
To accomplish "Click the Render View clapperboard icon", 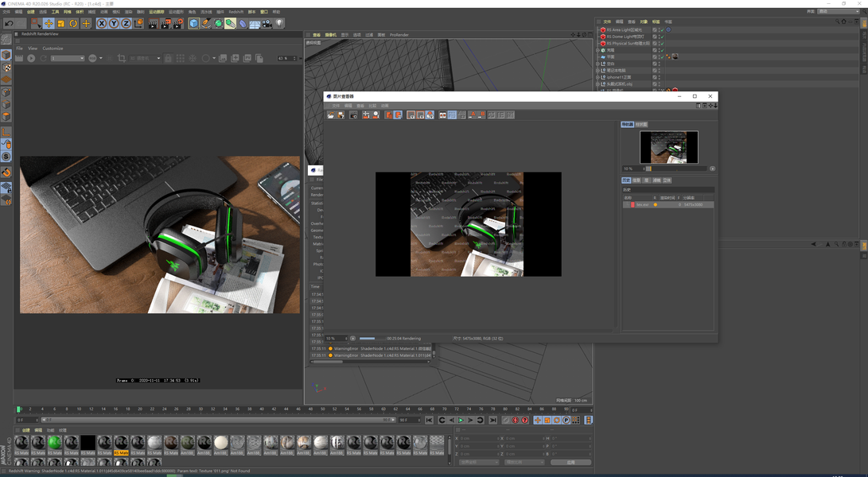I will pyautogui.click(x=153, y=23).
